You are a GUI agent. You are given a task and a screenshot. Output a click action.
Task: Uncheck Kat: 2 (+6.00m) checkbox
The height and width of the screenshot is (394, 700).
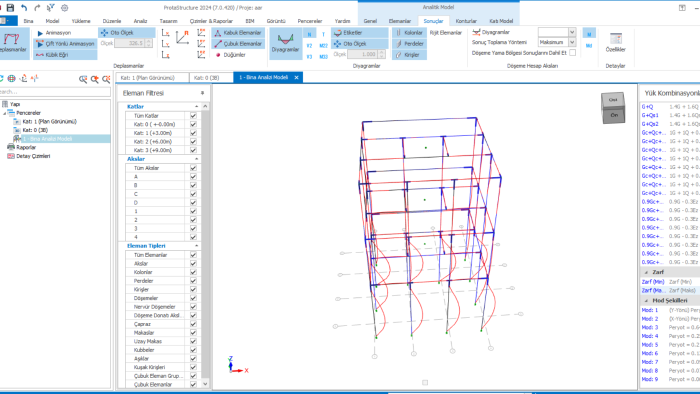193,141
